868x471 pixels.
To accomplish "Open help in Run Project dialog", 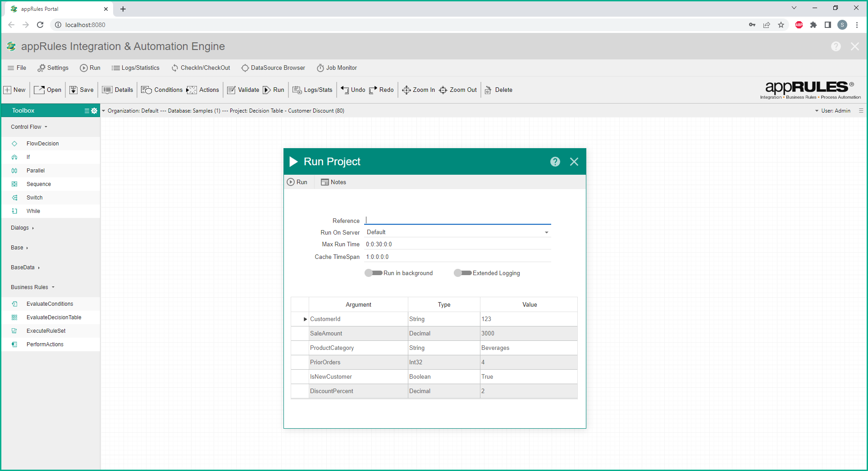I will coord(555,162).
